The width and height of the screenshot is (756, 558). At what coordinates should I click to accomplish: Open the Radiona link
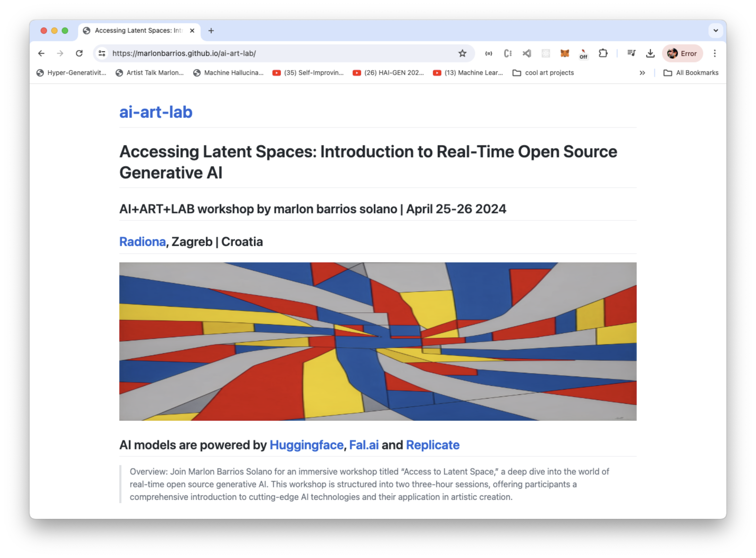tap(142, 242)
